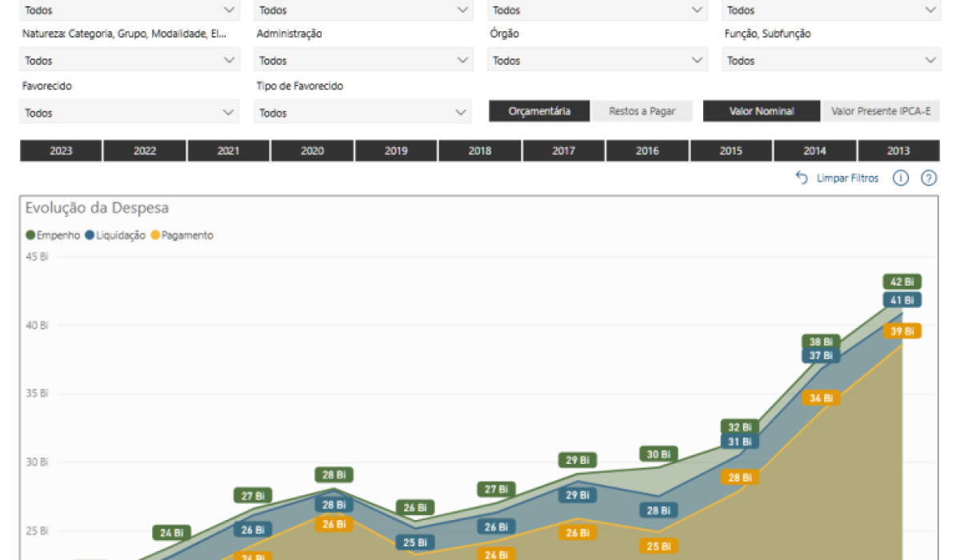Viewport: 960px width, 560px height.
Task: Click the blue Liquidação legend dot
Action: 90,235
